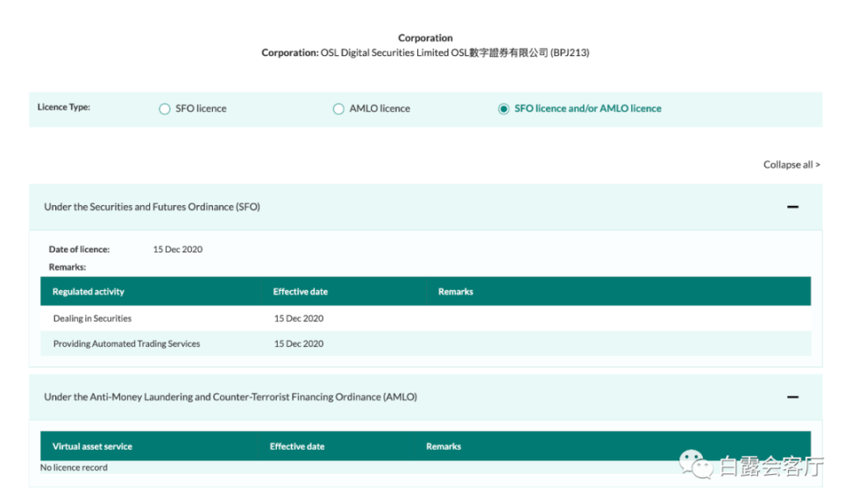This screenshot has height=504, width=852.
Task: Click the Date of licence 15 Dec 2020 value
Action: [178, 249]
